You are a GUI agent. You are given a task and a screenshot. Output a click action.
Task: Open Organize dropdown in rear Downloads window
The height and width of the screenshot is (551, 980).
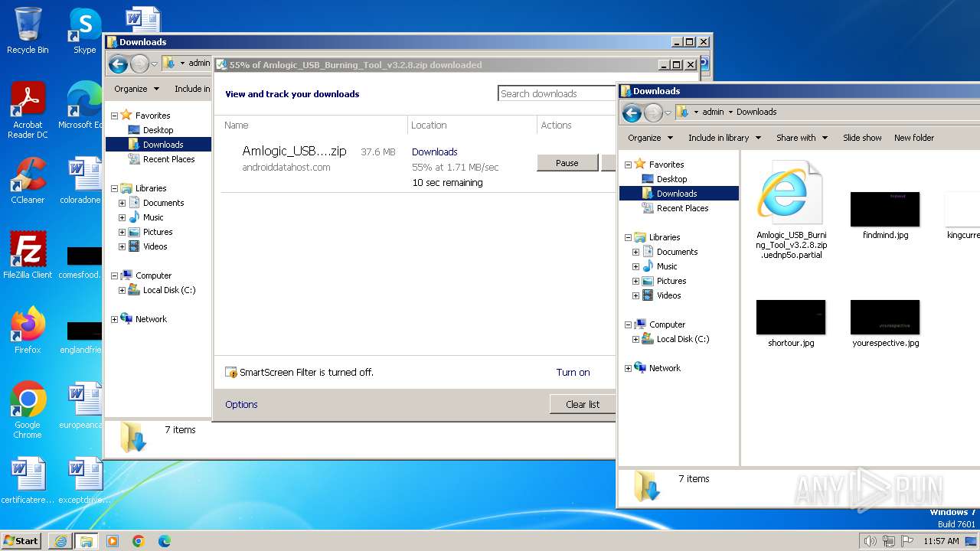136,89
